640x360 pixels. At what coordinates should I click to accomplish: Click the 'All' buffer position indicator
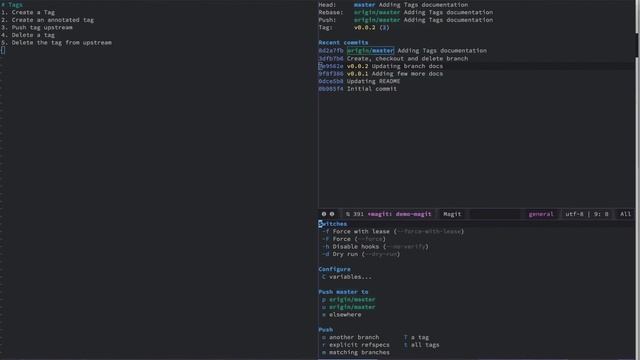tap(625, 214)
